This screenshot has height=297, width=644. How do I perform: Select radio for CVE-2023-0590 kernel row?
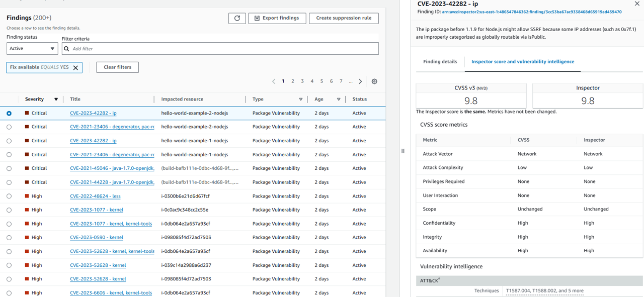pyautogui.click(x=9, y=238)
